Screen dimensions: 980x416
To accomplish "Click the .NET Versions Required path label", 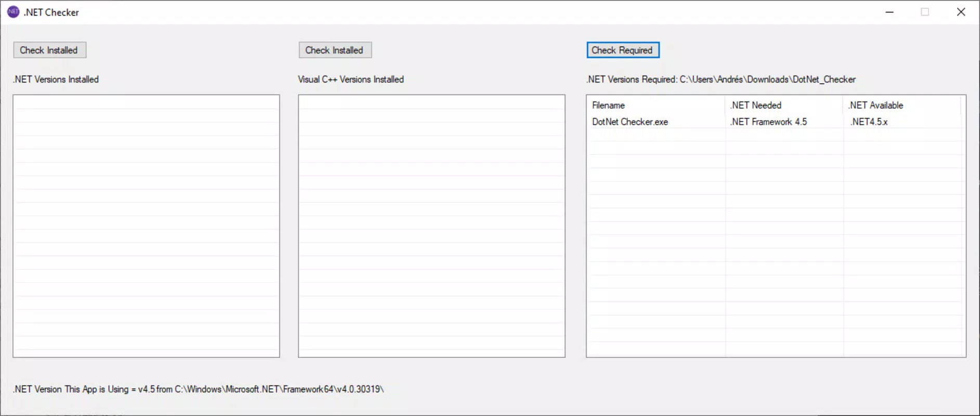I will (x=720, y=79).
